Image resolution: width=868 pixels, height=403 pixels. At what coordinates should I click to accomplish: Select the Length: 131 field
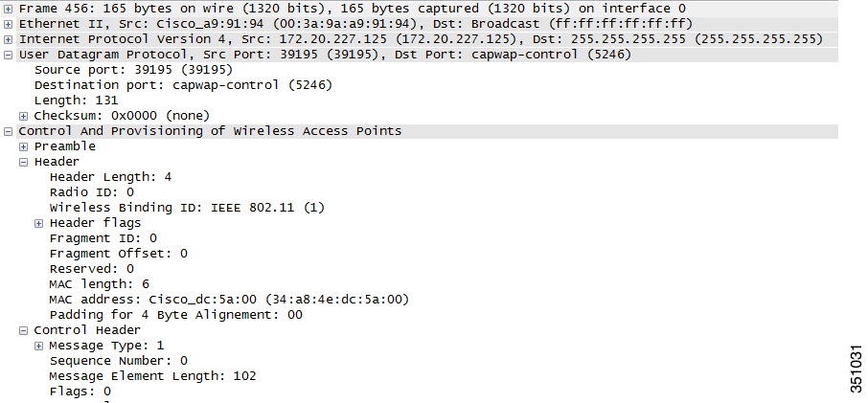(76, 101)
